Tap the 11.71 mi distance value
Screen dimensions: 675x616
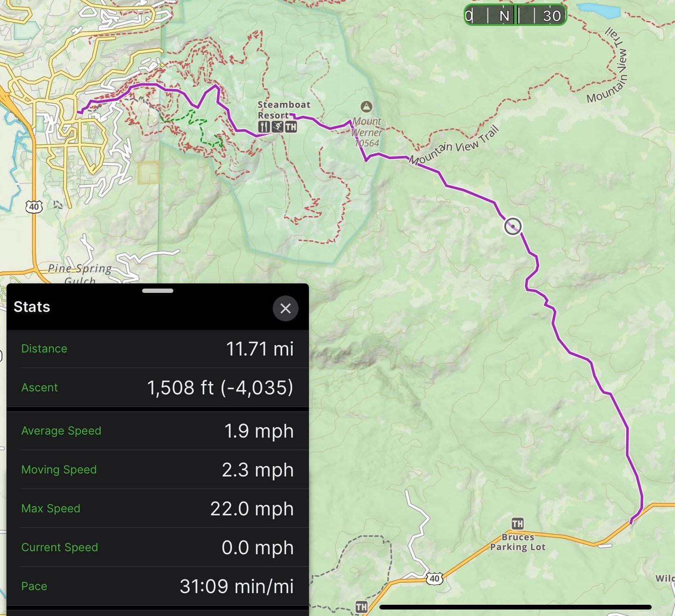coord(260,349)
